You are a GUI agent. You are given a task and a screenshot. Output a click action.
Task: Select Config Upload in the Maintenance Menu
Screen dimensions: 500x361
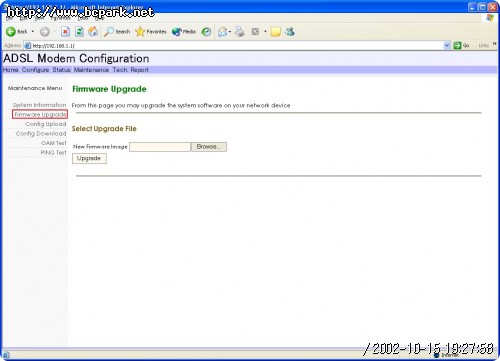[x=46, y=124]
